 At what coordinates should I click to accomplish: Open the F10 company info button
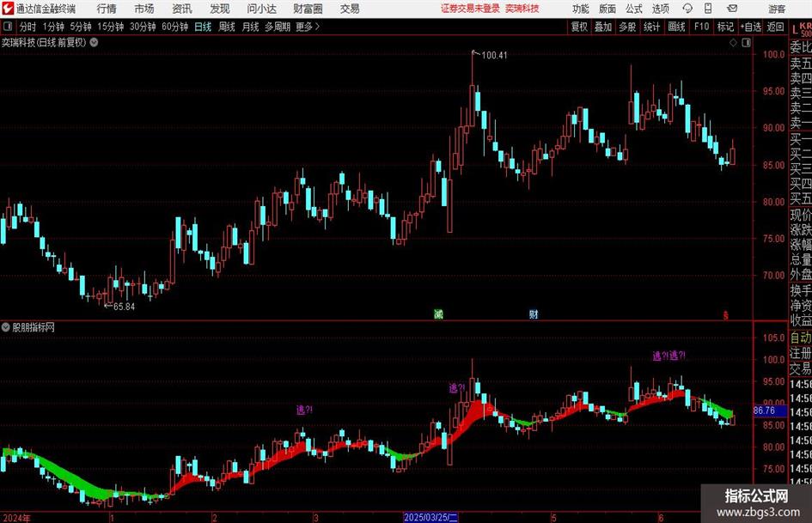(x=701, y=27)
